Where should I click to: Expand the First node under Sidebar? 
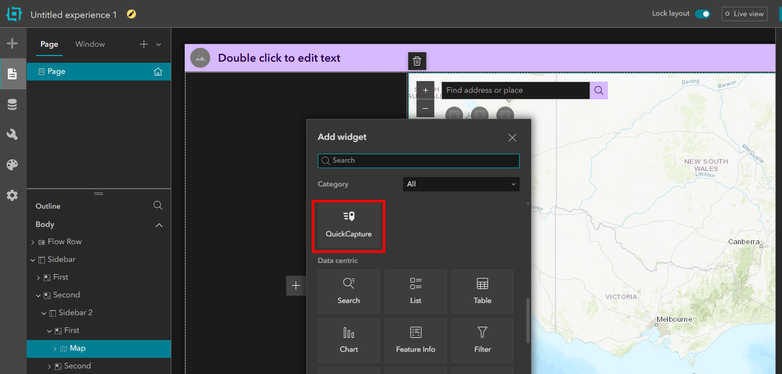click(x=38, y=277)
